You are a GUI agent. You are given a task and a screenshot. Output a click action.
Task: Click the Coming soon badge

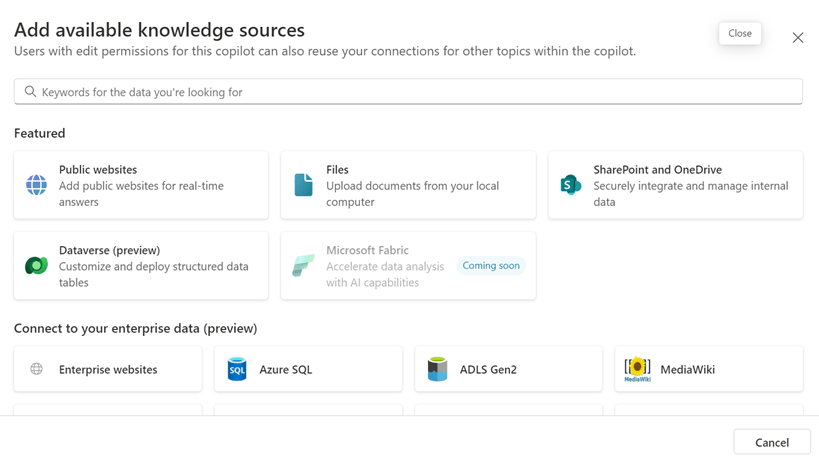click(491, 266)
